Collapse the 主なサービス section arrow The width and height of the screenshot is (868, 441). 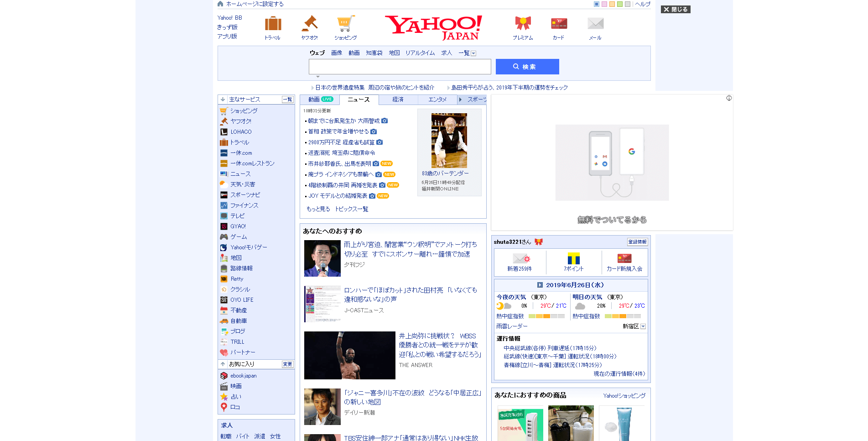(223, 99)
